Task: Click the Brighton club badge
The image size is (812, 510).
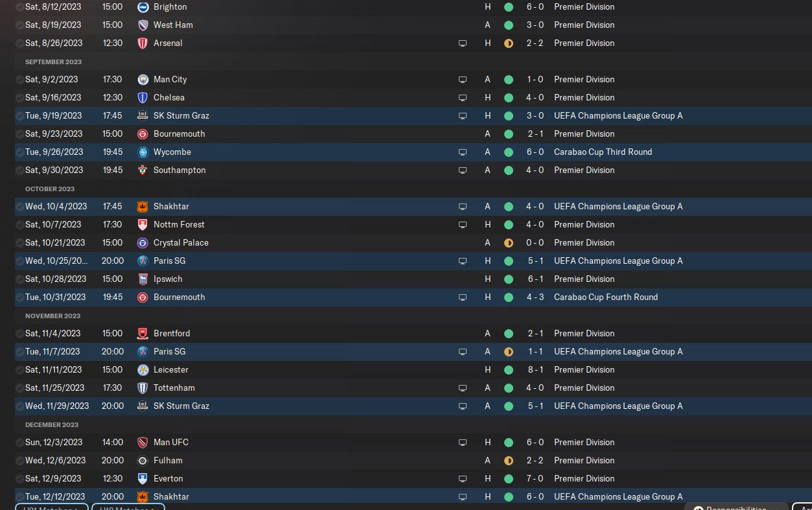Action: [143, 7]
